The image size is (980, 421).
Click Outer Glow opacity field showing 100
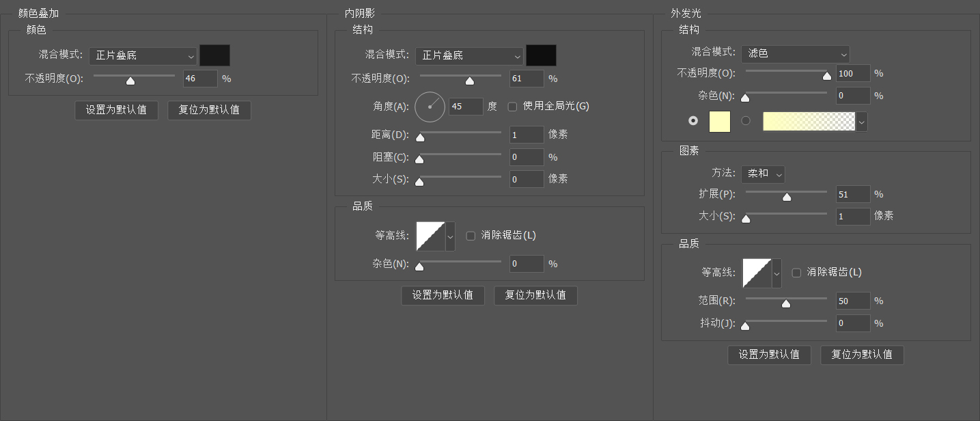point(853,74)
